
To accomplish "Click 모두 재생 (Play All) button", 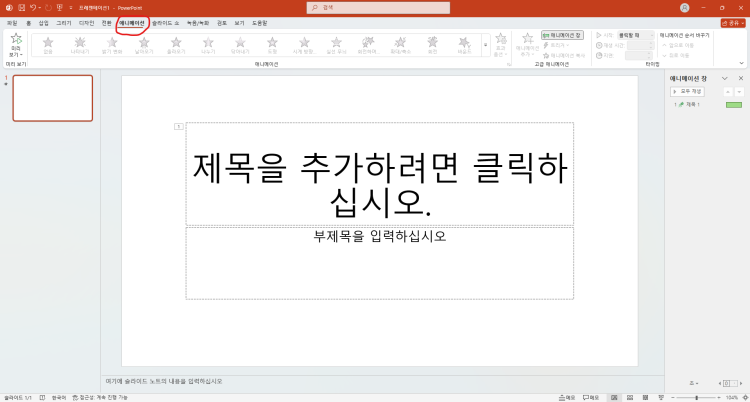I will [x=687, y=91].
